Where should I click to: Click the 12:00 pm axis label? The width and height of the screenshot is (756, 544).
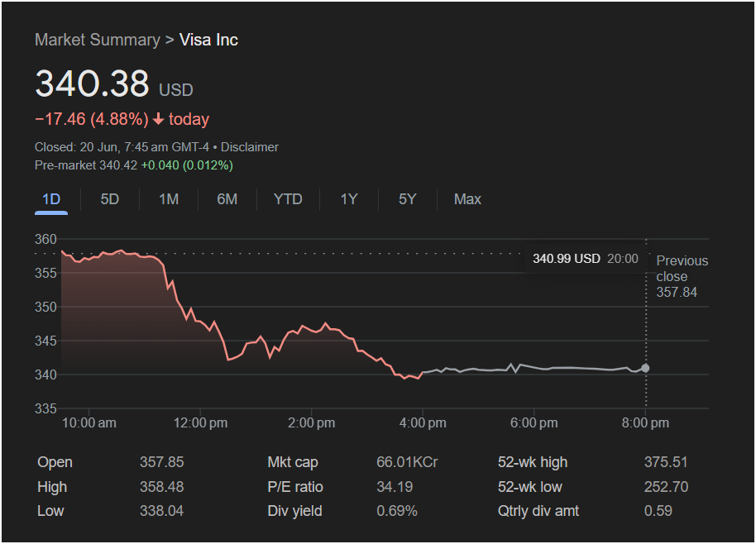[200, 423]
